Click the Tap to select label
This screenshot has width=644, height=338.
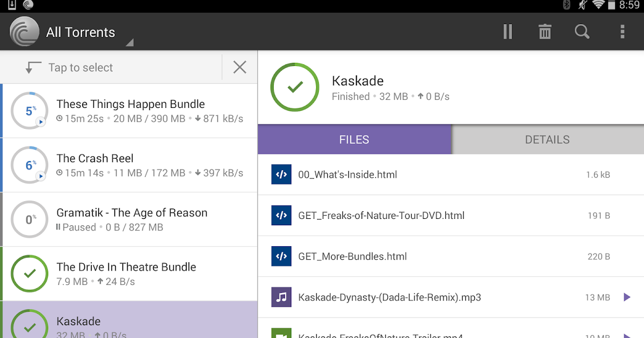pos(80,68)
